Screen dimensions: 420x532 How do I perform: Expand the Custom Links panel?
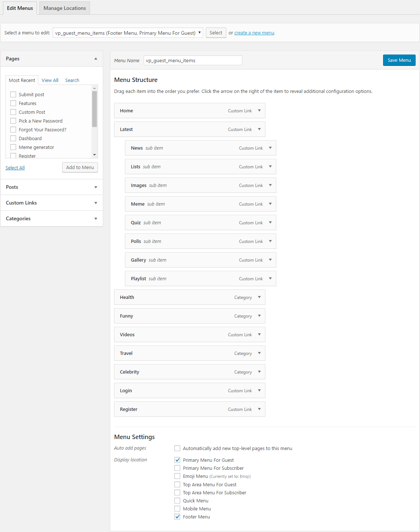click(96, 203)
